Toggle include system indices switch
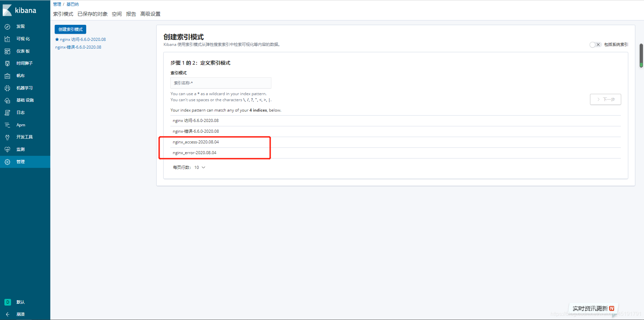This screenshot has height=320, width=644. pyautogui.click(x=595, y=45)
